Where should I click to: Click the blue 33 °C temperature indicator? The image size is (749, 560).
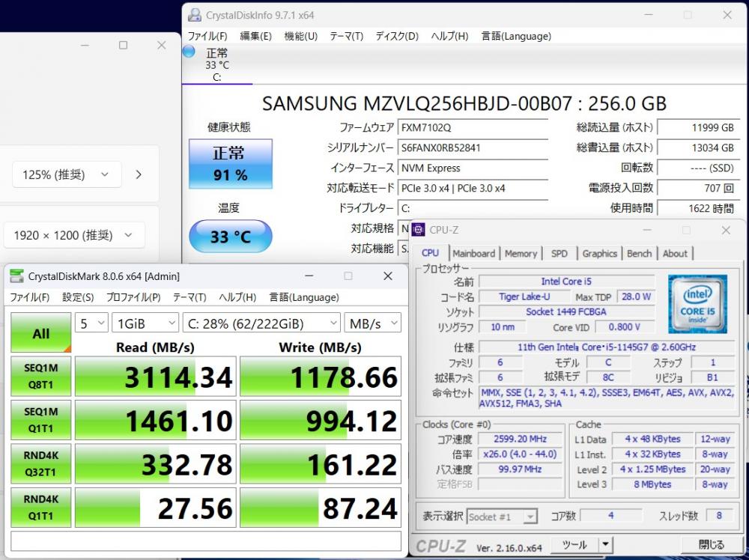click(230, 237)
